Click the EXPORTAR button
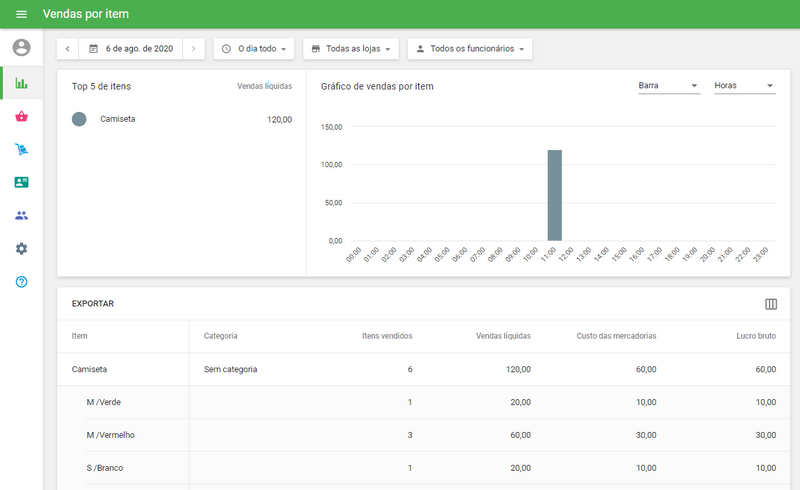The width and height of the screenshot is (800, 490). [x=93, y=303]
